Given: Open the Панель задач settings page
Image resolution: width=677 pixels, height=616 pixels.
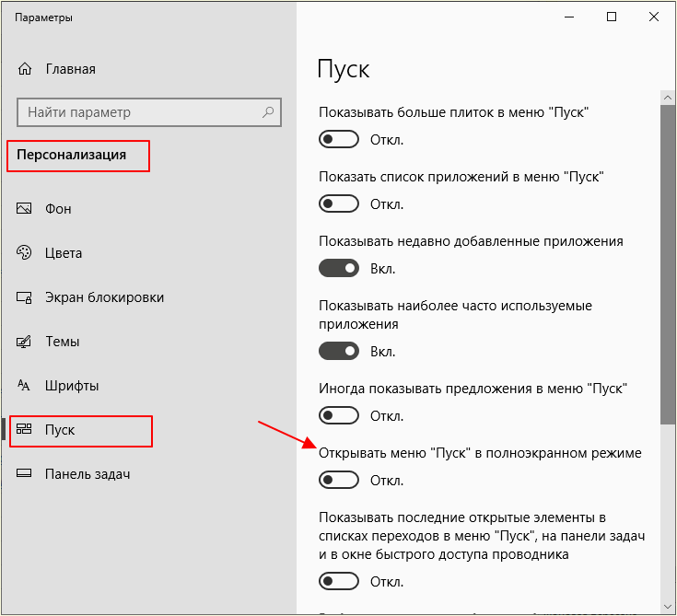Looking at the screenshot, I should pyautogui.click(x=88, y=474).
